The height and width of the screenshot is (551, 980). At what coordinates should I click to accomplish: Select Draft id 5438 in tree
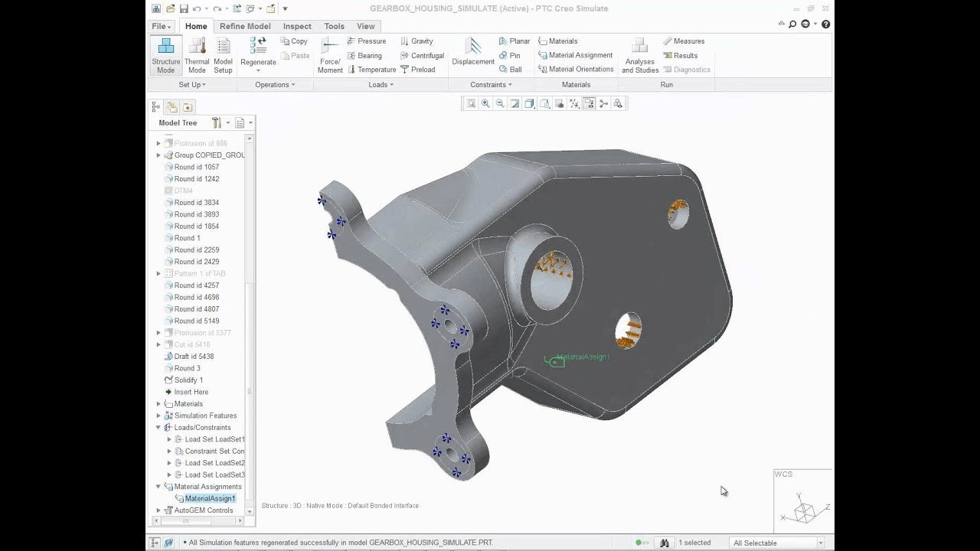[194, 357]
